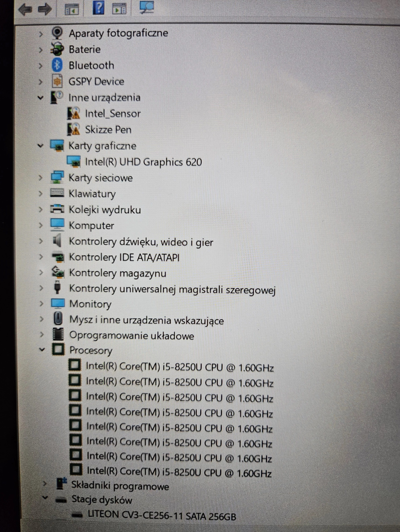This screenshot has width=400, height=532.
Task: Select the Komputer category label
Action: click(91, 226)
